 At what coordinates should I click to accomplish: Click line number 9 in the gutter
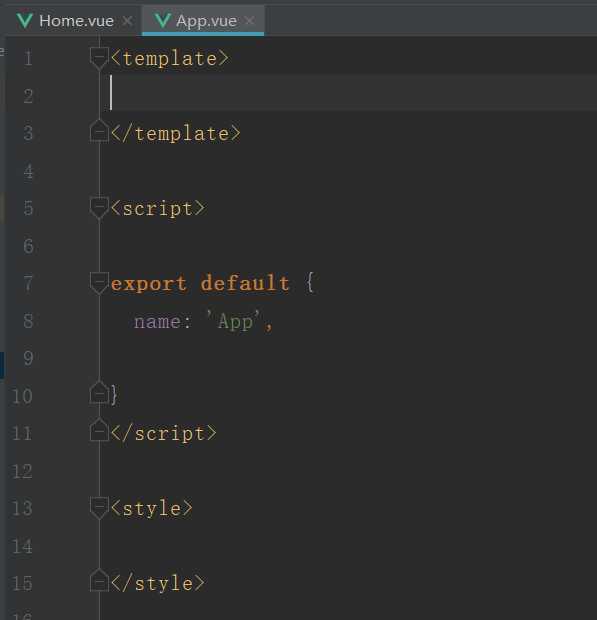(x=28, y=358)
